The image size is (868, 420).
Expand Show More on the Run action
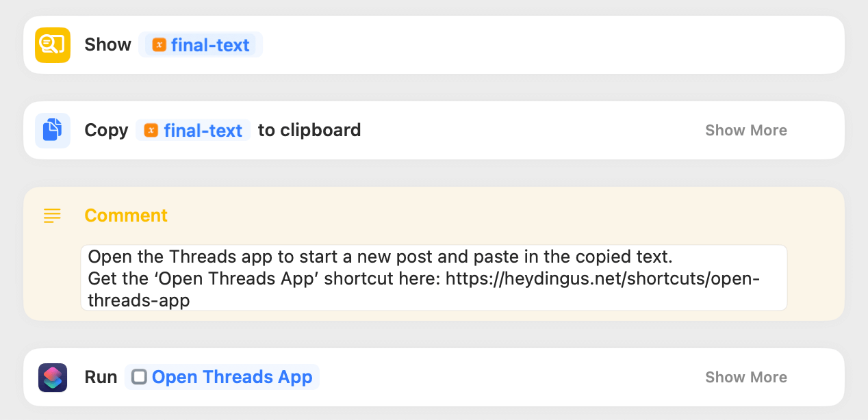tap(745, 378)
